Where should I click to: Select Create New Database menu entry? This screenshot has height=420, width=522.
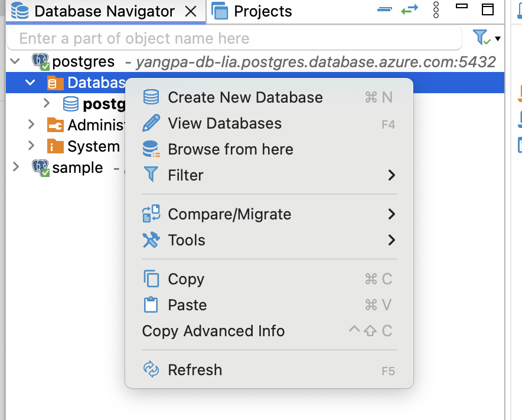click(269, 97)
